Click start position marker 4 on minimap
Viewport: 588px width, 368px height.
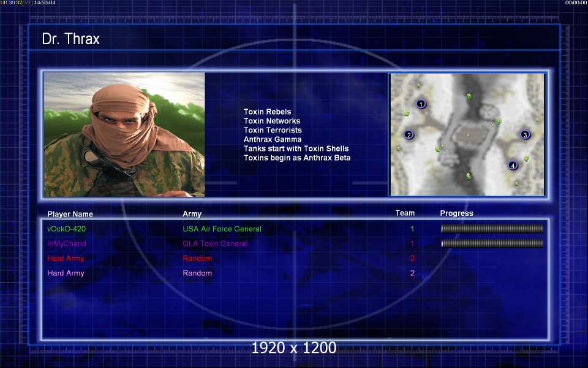[513, 165]
